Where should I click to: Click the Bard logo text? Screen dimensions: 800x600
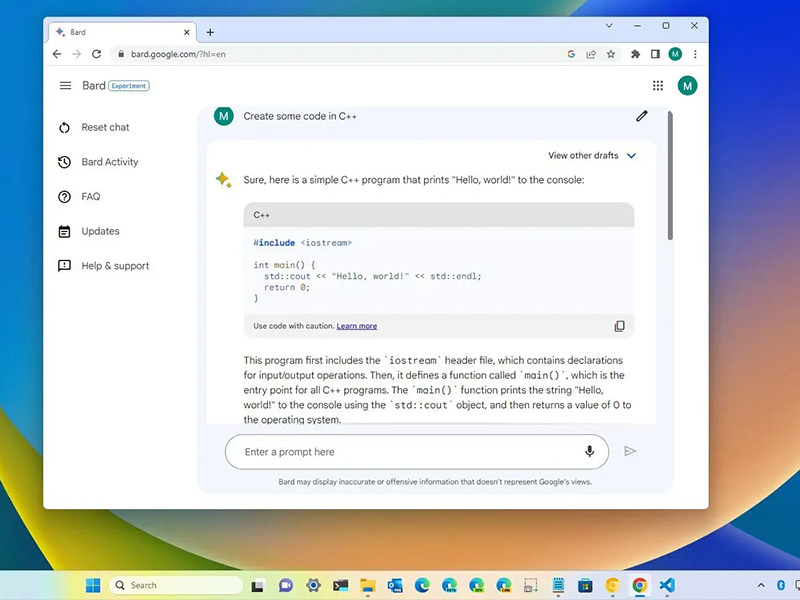pyautogui.click(x=94, y=86)
